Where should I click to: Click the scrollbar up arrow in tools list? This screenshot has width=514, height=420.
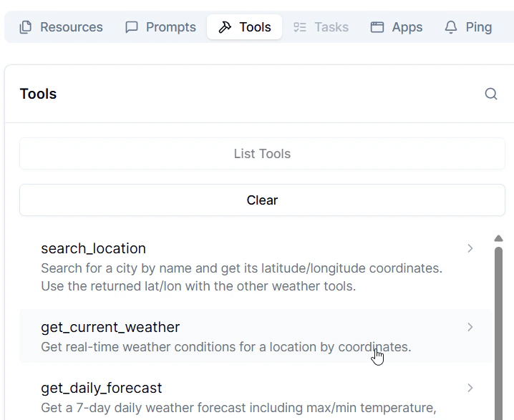click(498, 238)
